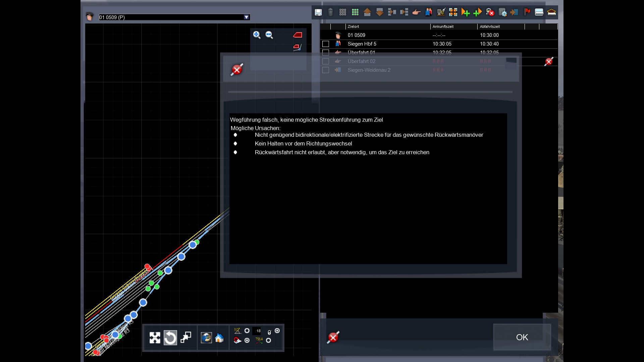The width and height of the screenshot is (644, 362).
Task: Click the passenger pick-up people icon
Action: [429, 12]
